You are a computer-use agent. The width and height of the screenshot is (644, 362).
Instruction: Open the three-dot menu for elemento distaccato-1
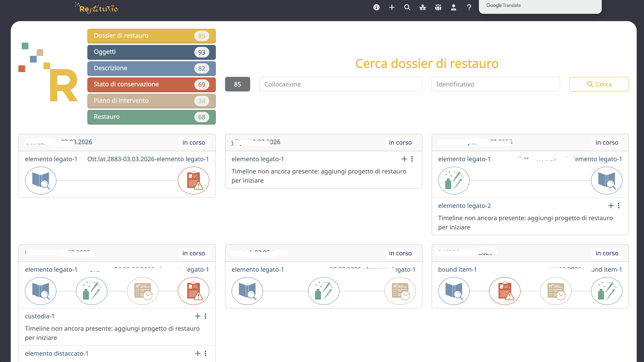[x=205, y=354]
